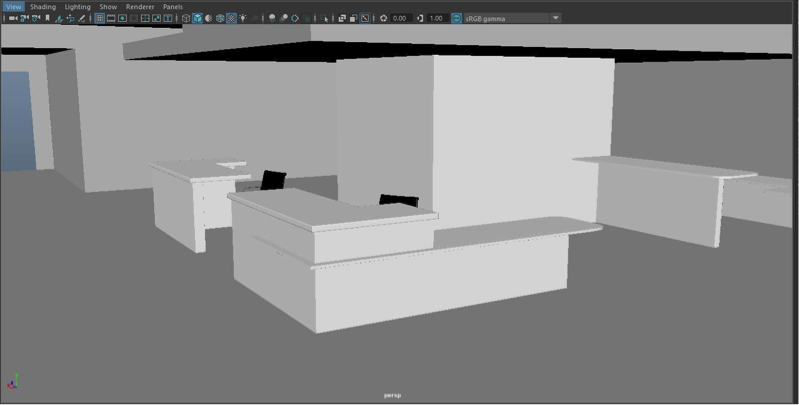The width and height of the screenshot is (799, 405).
Task: Open the View menu
Action: [13, 6]
